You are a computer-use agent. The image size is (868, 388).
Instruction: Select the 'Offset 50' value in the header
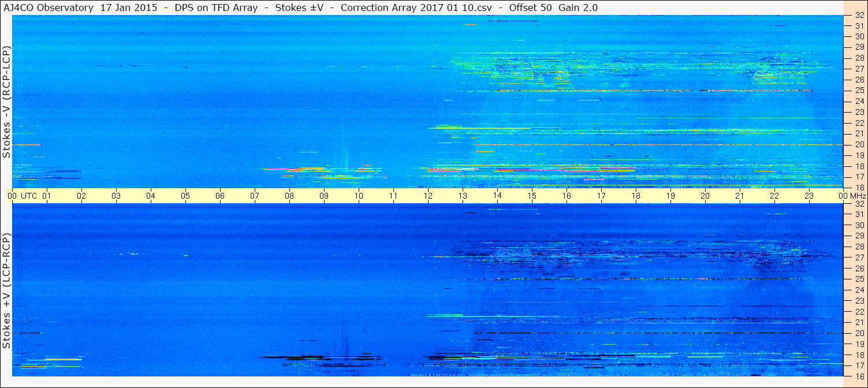[530, 8]
